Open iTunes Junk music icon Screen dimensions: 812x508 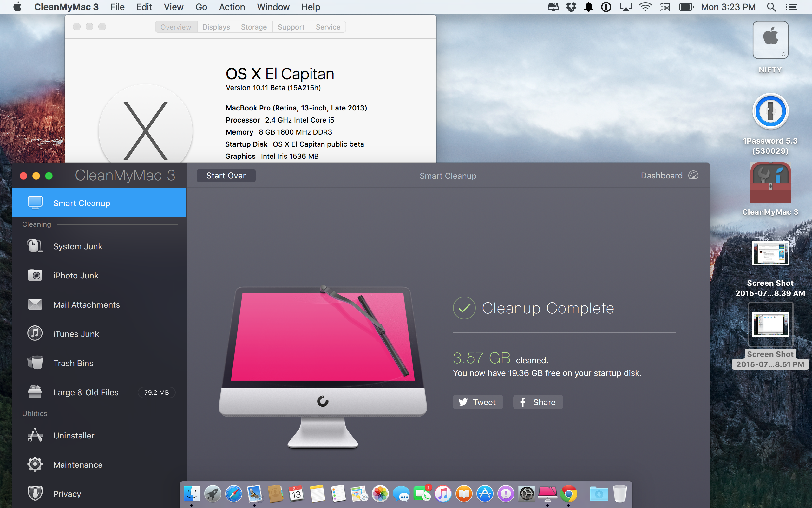click(x=35, y=334)
